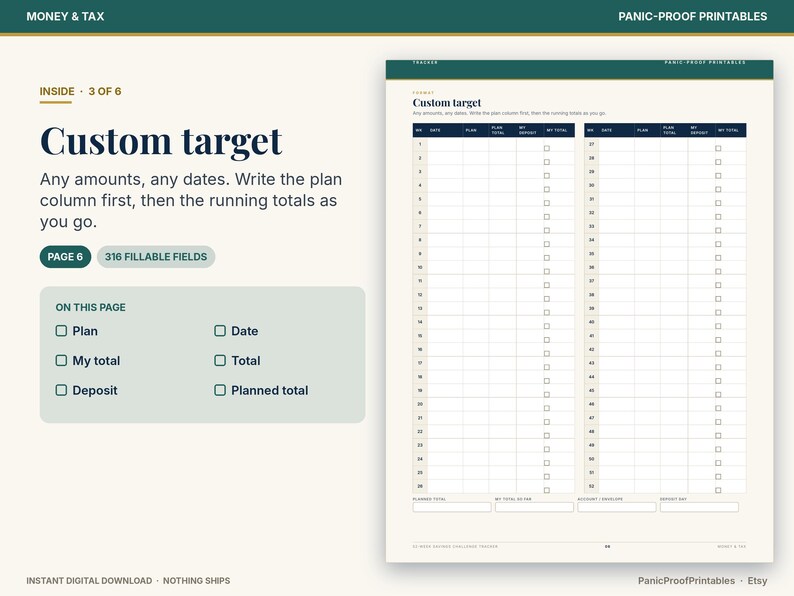Check the "Planned total" checkbox
Image resolution: width=794 pixels, height=596 pixels.
(220, 390)
